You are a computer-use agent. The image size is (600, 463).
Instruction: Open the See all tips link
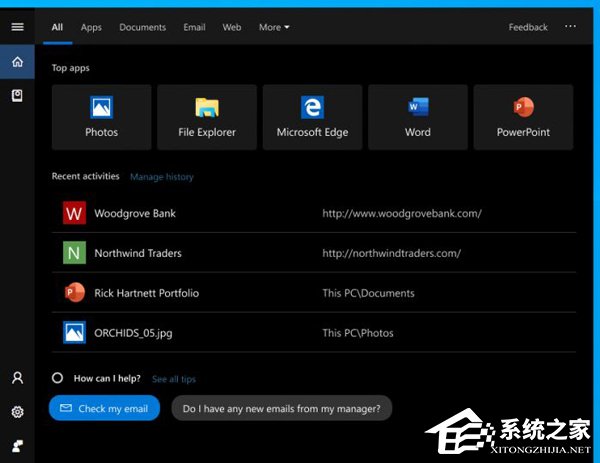pos(174,379)
